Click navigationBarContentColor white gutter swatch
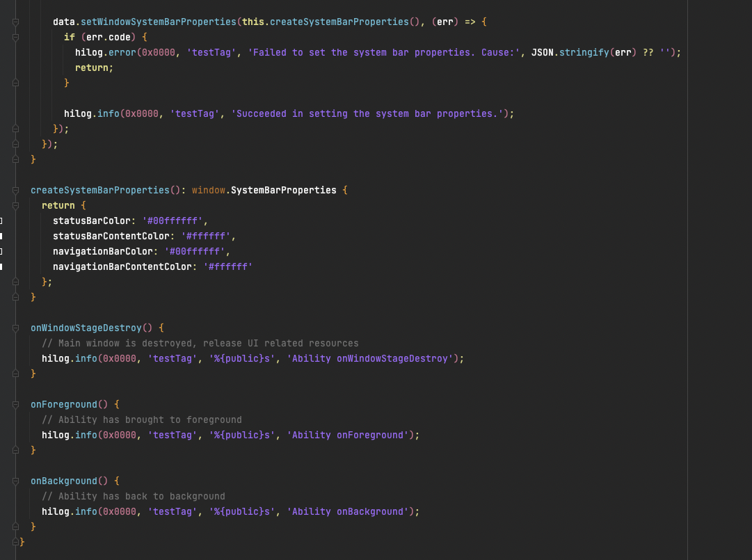Screen dimensions: 752x560 click(1, 266)
